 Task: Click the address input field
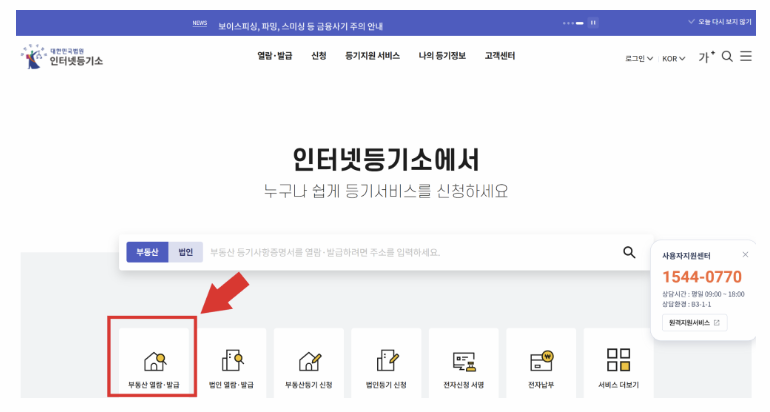pos(412,252)
